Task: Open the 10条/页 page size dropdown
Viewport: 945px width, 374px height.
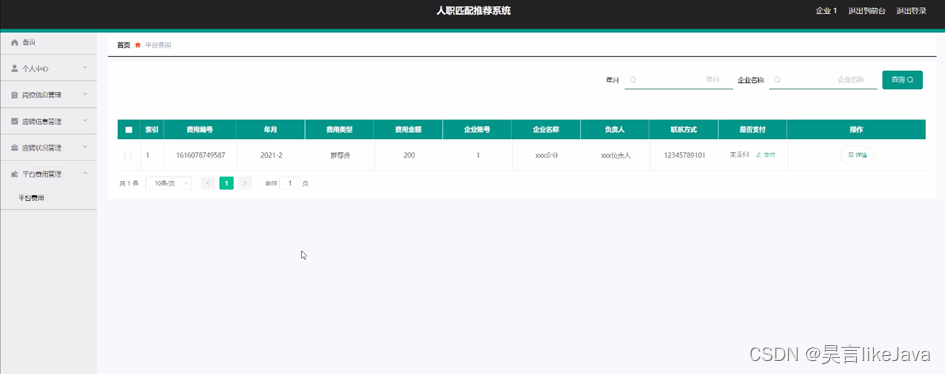Action: pos(169,183)
